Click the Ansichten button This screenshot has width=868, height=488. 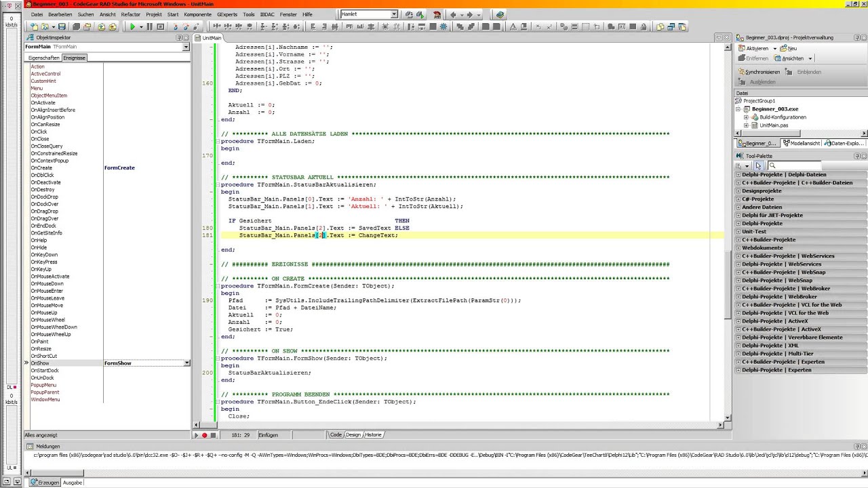[788, 58]
